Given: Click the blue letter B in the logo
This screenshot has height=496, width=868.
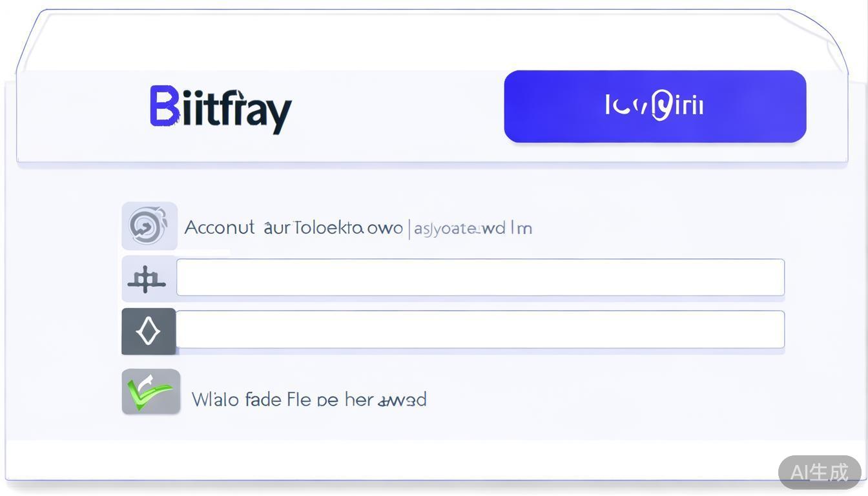Looking at the screenshot, I should tap(164, 106).
